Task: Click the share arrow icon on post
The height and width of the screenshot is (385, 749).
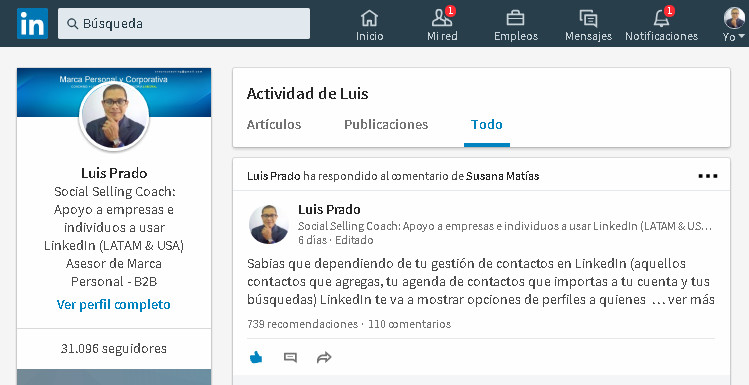Action: coord(324,357)
